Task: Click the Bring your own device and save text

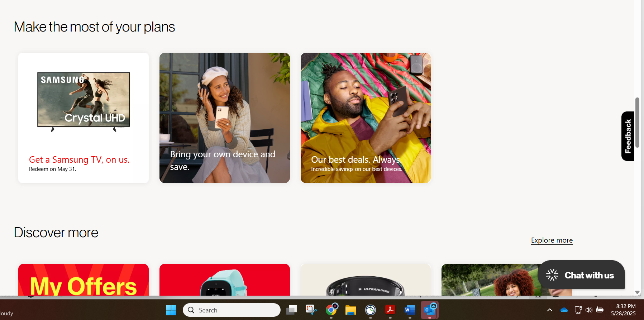Action: tap(223, 161)
